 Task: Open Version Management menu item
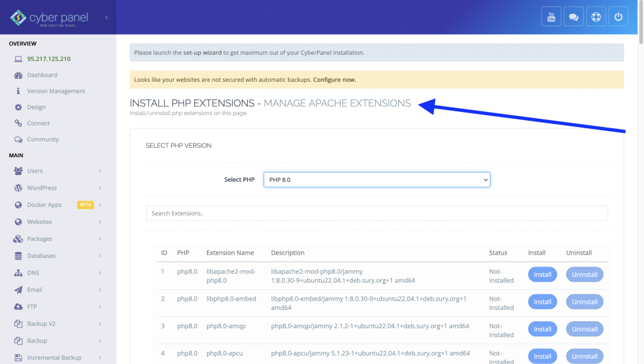(56, 91)
